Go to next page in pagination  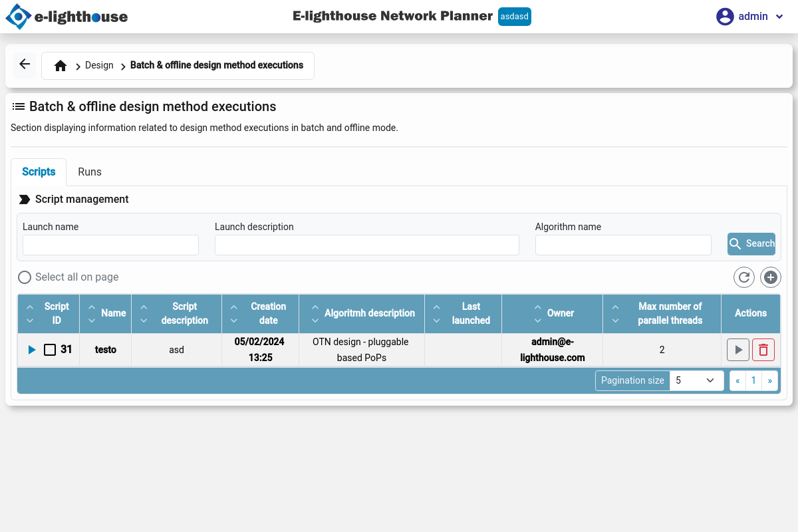click(x=770, y=380)
